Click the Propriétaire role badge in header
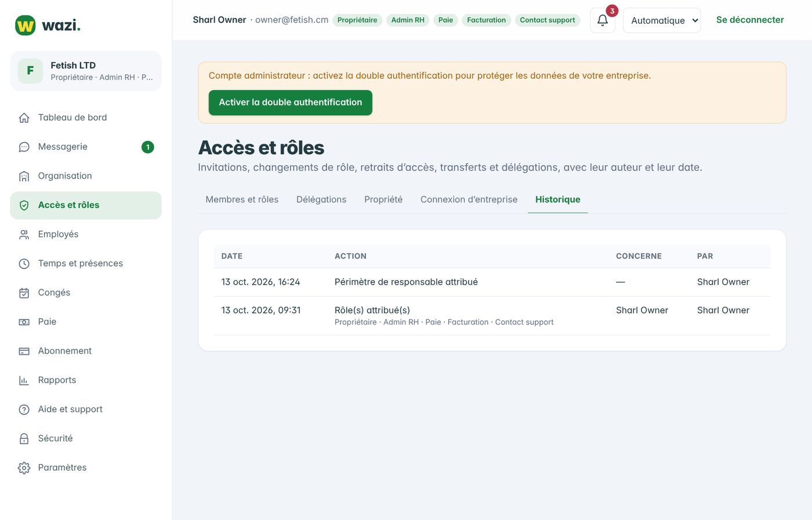 pyautogui.click(x=357, y=20)
